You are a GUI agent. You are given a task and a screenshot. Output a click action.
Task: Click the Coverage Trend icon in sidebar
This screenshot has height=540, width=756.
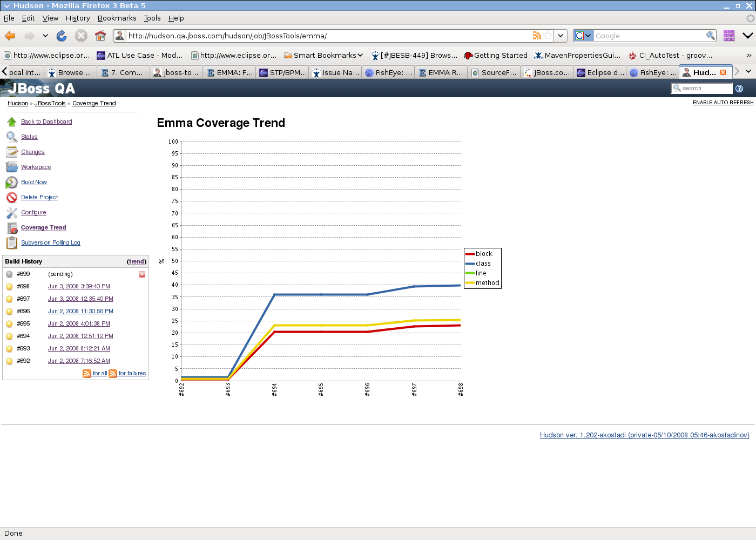(12, 227)
